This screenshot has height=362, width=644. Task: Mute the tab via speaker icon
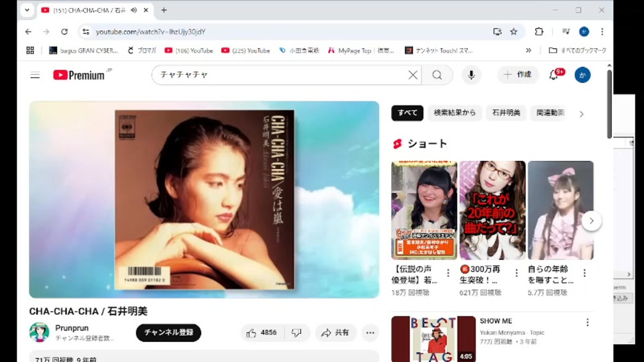134,10
